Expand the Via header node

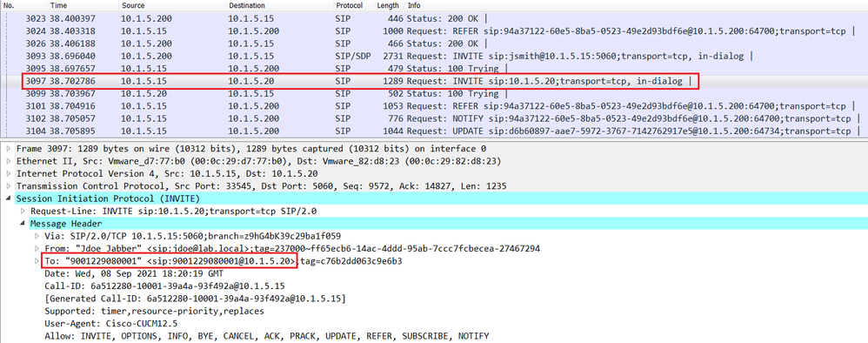tap(37, 236)
